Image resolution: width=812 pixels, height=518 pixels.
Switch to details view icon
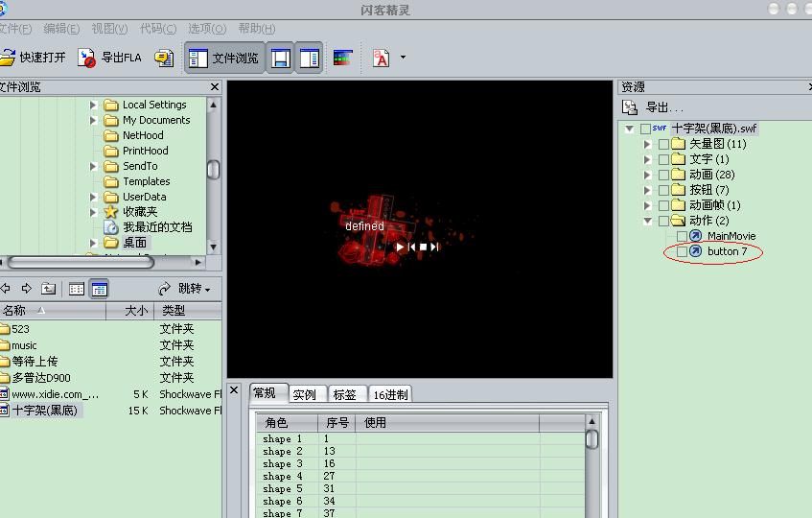(99, 289)
